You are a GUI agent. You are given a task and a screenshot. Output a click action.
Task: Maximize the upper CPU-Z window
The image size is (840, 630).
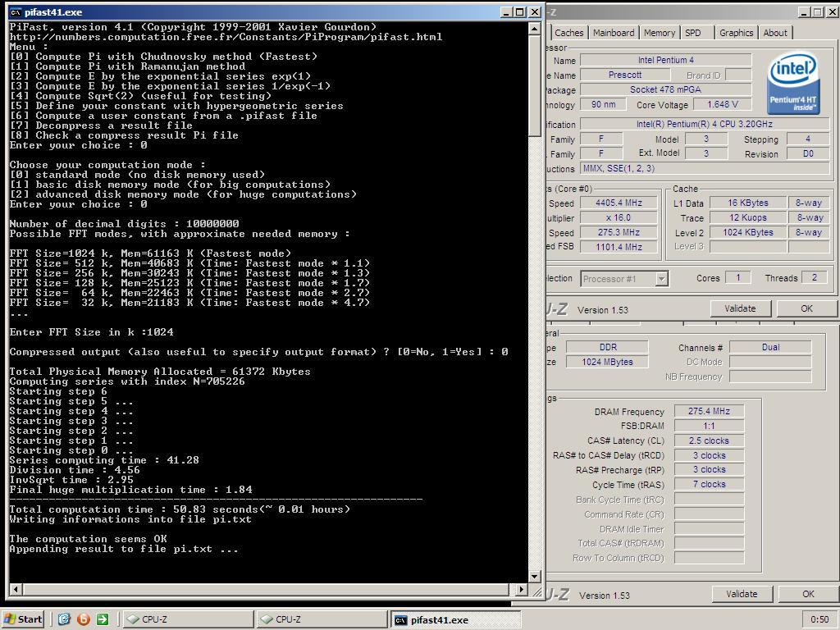click(x=817, y=11)
